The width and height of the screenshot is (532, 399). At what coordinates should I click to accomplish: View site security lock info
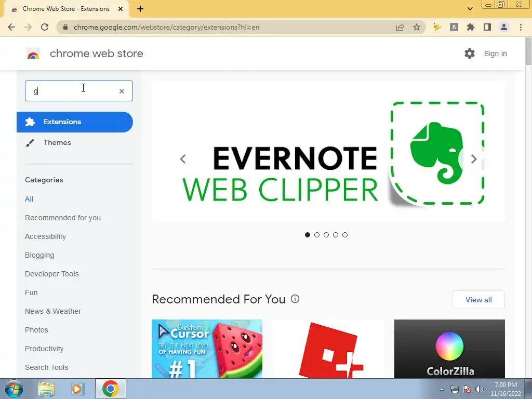click(65, 27)
